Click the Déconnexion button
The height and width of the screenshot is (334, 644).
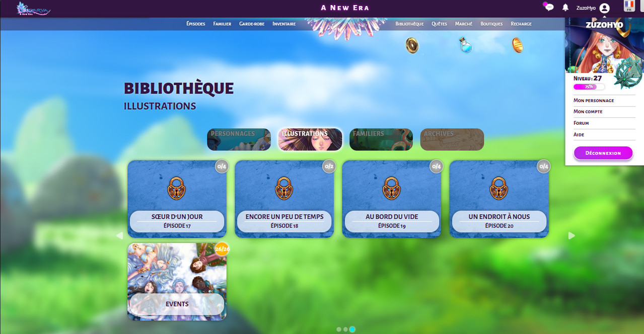tap(603, 153)
